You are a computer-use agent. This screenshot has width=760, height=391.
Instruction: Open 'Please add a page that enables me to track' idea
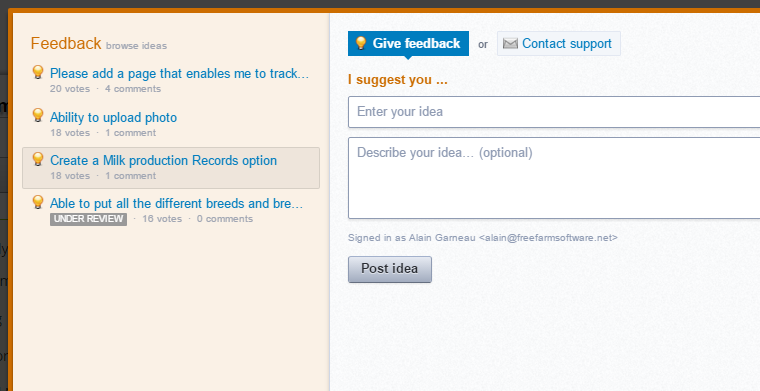(179, 73)
